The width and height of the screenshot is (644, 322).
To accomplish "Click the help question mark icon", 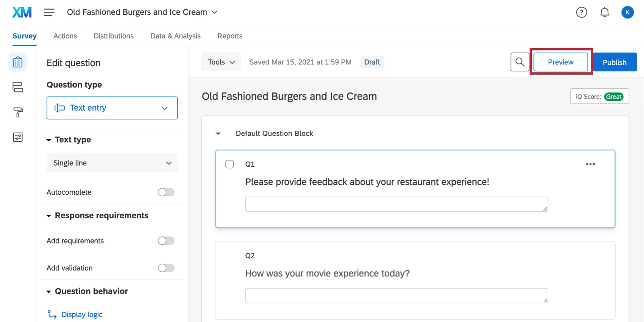I will click(x=581, y=13).
